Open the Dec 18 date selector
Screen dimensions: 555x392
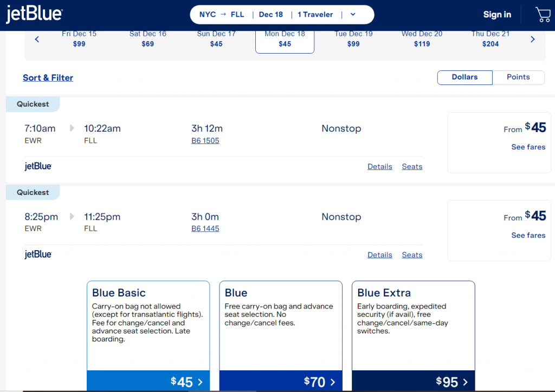[x=270, y=14]
